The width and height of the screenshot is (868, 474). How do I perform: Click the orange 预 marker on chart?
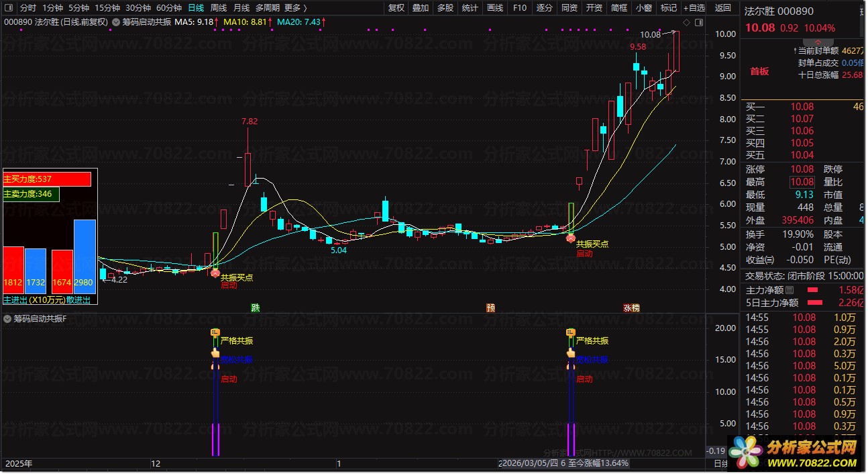click(x=491, y=308)
